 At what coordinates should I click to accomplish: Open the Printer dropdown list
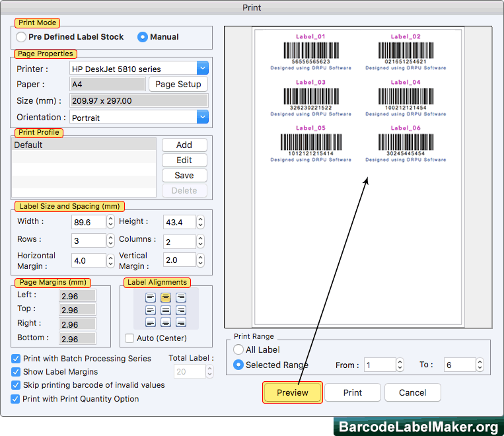(203, 68)
